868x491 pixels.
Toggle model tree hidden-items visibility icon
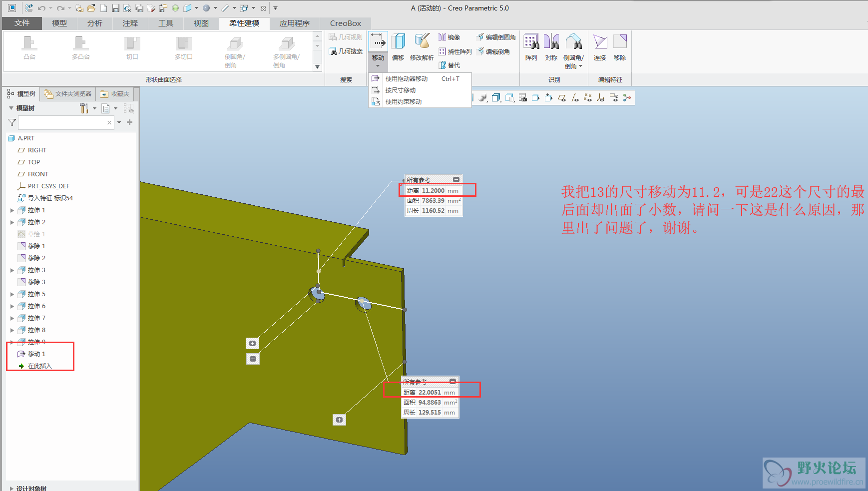[128, 108]
